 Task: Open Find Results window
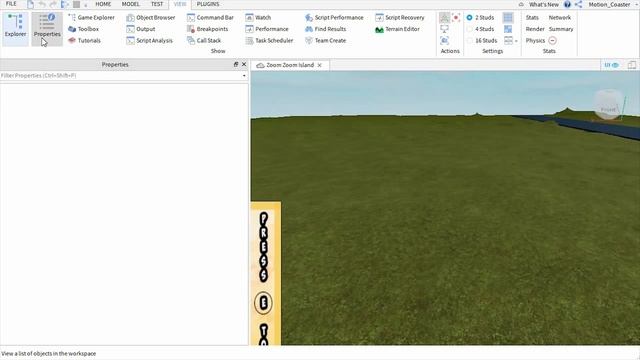pyautogui.click(x=325, y=29)
